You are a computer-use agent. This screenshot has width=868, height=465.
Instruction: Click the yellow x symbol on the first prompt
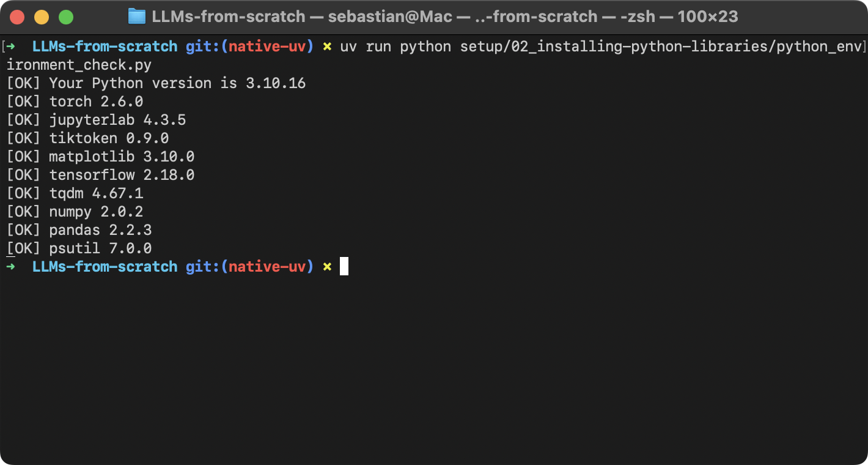(327, 46)
